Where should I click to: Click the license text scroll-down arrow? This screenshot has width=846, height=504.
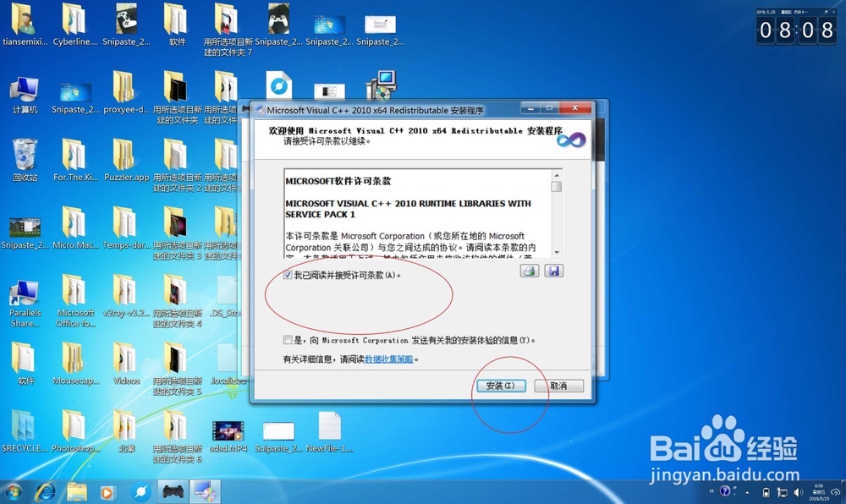557,251
